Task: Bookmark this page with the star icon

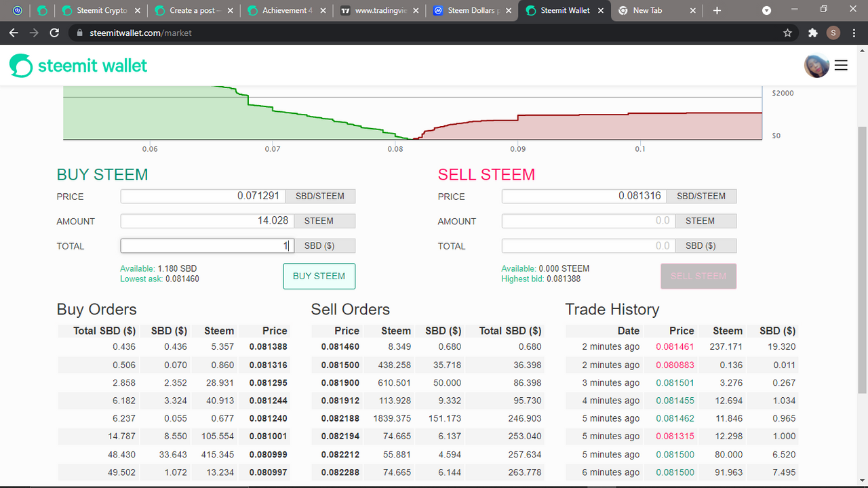Action: [x=787, y=33]
